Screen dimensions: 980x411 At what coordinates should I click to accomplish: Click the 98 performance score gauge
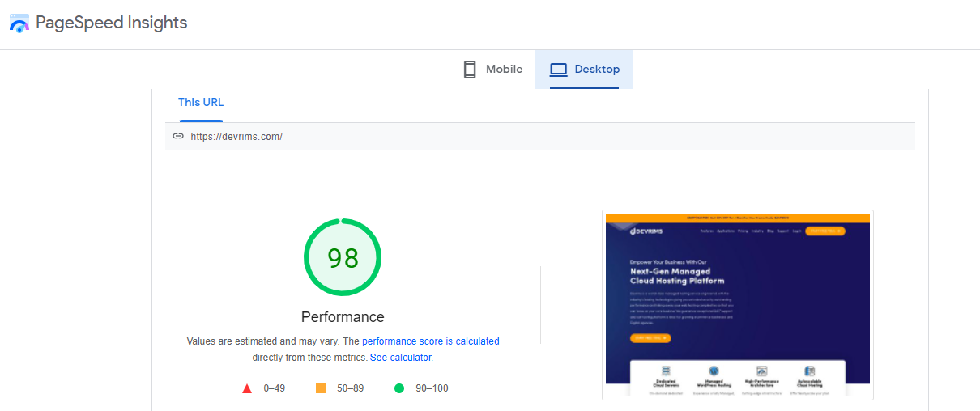[x=343, y=258]
